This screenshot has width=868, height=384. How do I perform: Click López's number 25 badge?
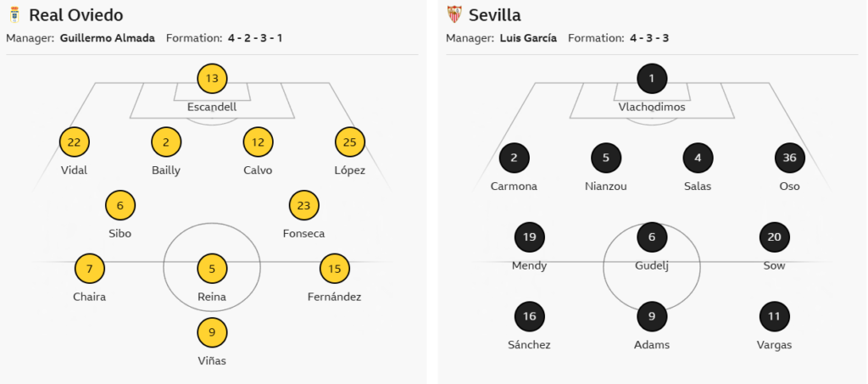click(350, 142)
